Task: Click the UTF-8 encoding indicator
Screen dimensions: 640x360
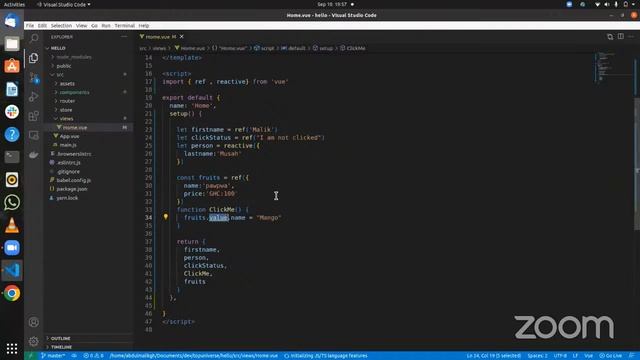Action: click(x=560, y=356)
